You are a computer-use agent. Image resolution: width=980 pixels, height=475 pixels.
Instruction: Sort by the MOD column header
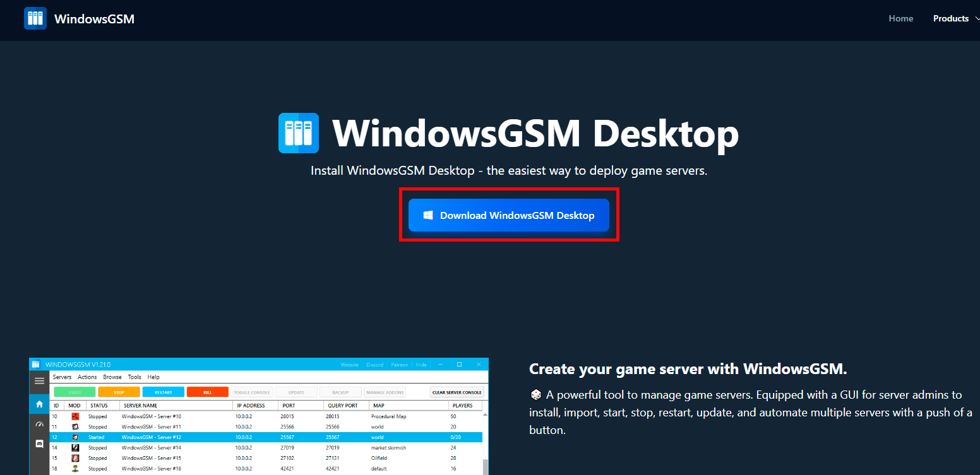click(75, 406)
